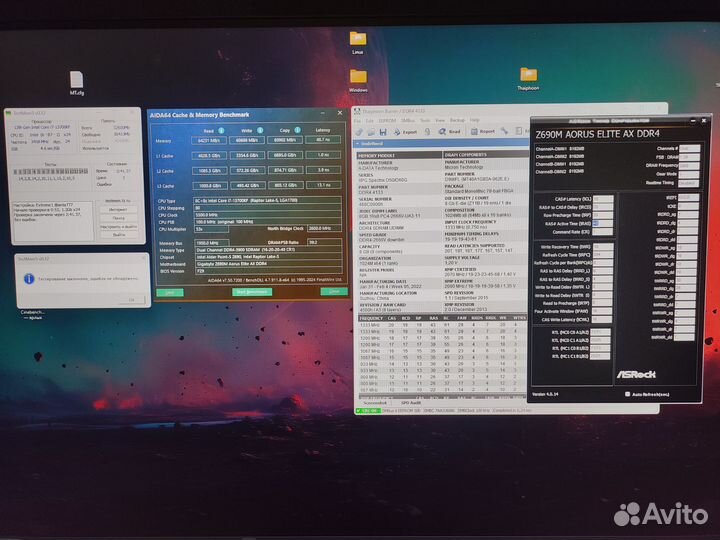Open the Help menu in Thaiphoon Burner
The width and height of the screenshot is (720, 540).
point(474,120)
